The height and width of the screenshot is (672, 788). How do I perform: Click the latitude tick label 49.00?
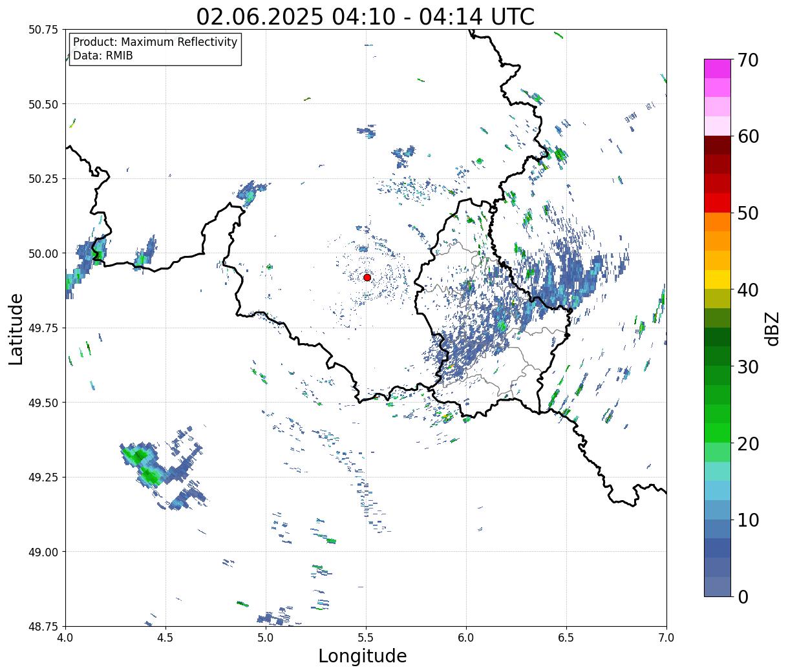(x=43, y=552)
